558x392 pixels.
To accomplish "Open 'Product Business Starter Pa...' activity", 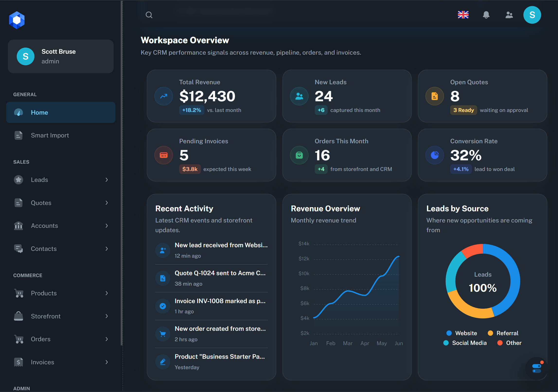I will coord(212,362).
